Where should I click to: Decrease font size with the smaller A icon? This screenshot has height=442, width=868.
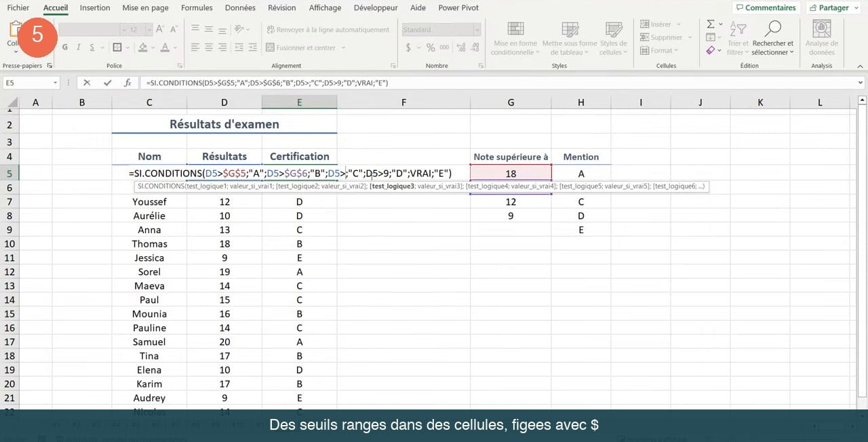(174, 29)
